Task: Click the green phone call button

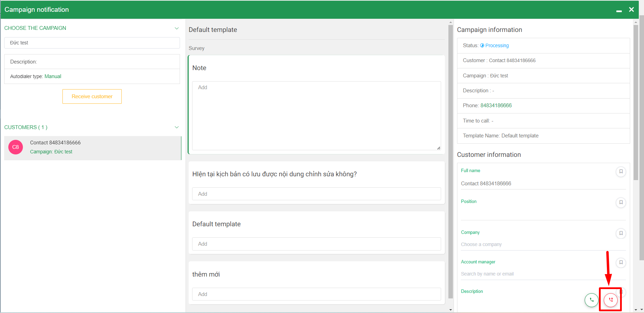Action: point(591,300)
